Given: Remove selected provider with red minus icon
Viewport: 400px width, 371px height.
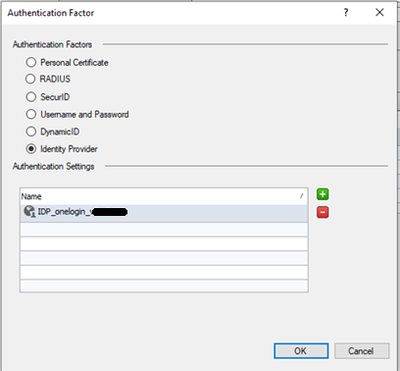Looking at the screenshot, I should click(x=322, y=212).
